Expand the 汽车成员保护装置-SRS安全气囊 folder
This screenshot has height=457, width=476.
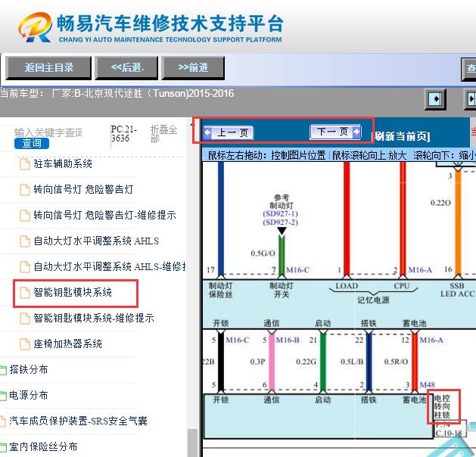pyautogui.click(x=78, y=421)
